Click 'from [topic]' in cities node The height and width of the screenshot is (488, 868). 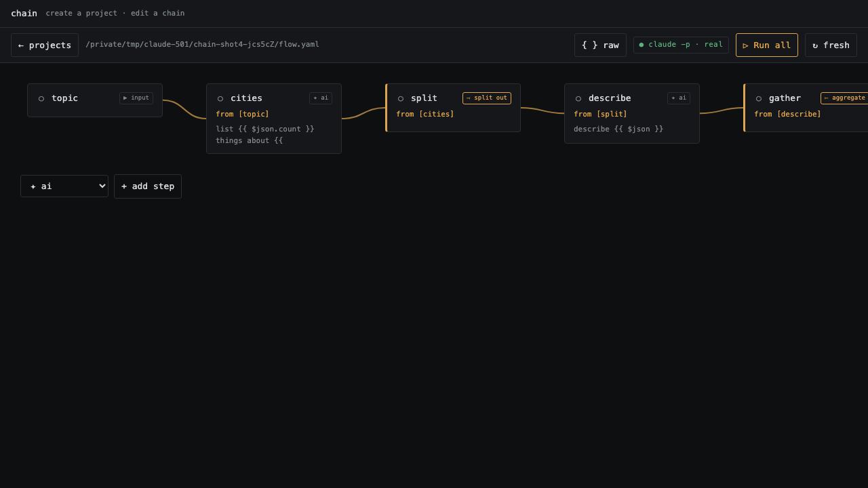point(242,114)
